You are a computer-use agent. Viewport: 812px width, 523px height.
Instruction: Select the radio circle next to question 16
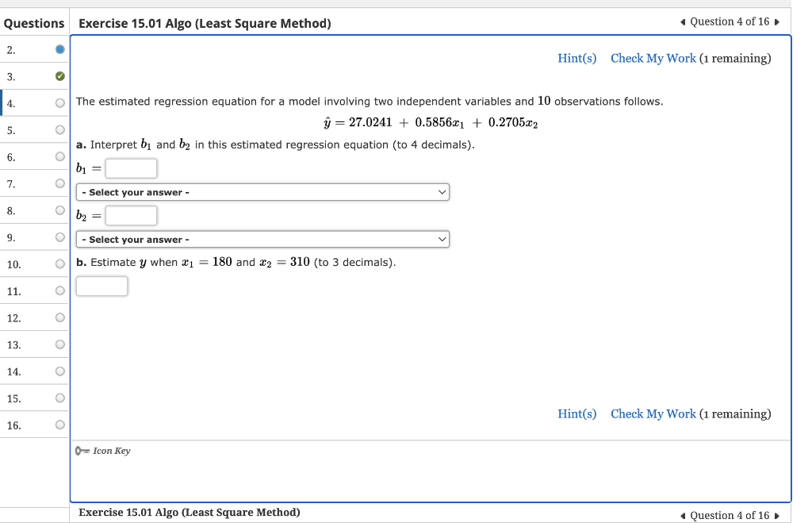(59, 424)
